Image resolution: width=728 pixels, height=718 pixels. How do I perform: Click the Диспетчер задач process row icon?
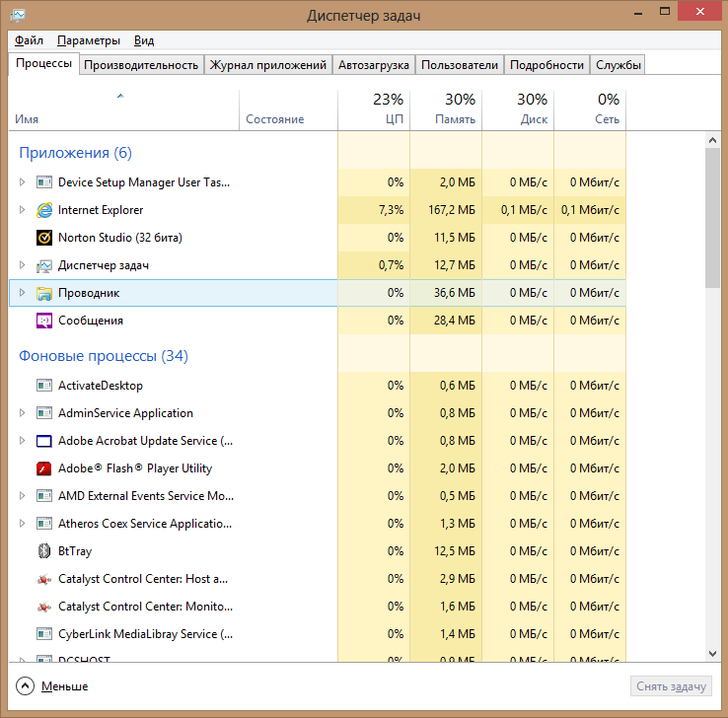44,265
